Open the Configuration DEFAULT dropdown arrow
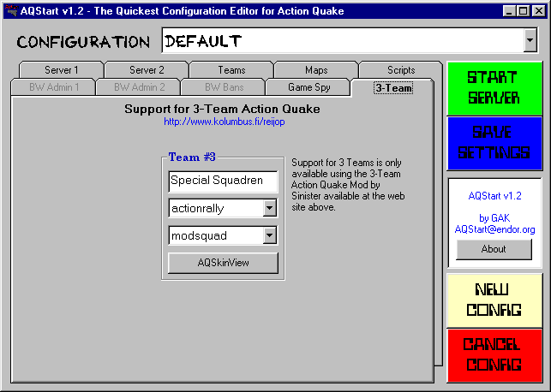The width and height of the screenshot is (551, 392). 530,40
